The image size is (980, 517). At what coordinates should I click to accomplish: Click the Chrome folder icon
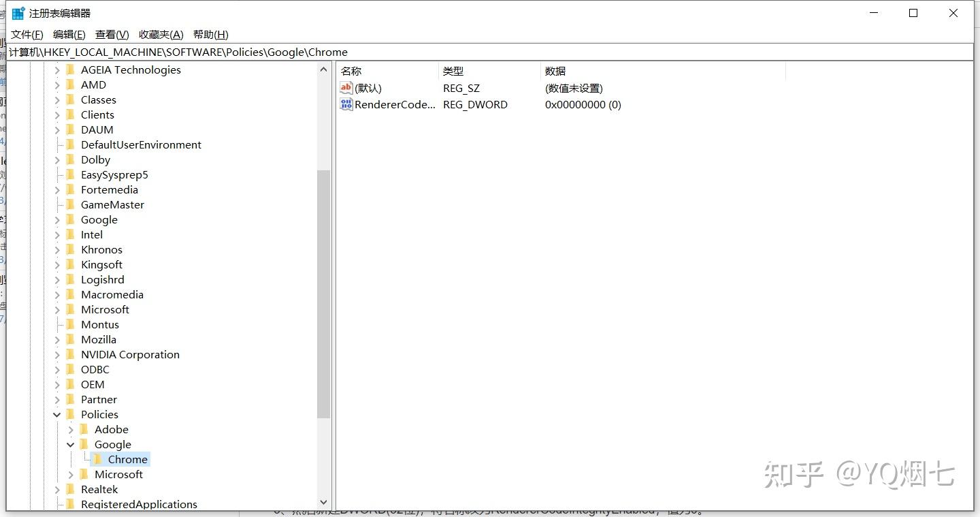(x=98, y=459)
